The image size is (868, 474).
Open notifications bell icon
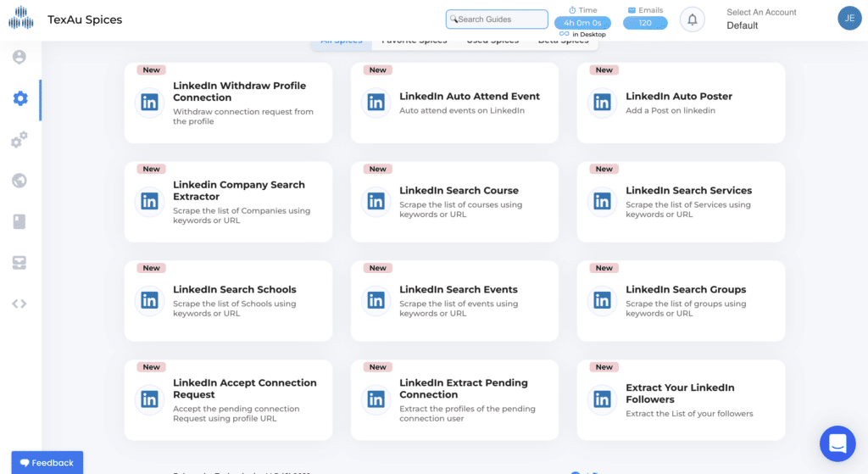pos(692,20)
